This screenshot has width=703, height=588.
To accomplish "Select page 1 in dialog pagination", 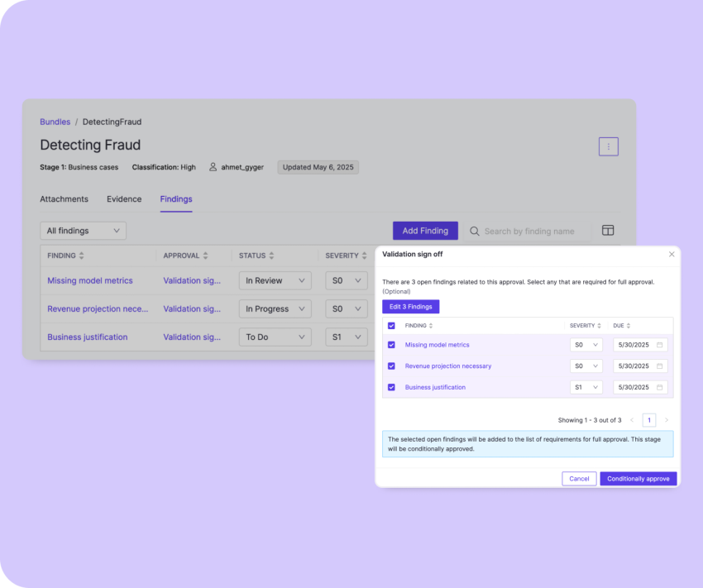I will point(649,420).
